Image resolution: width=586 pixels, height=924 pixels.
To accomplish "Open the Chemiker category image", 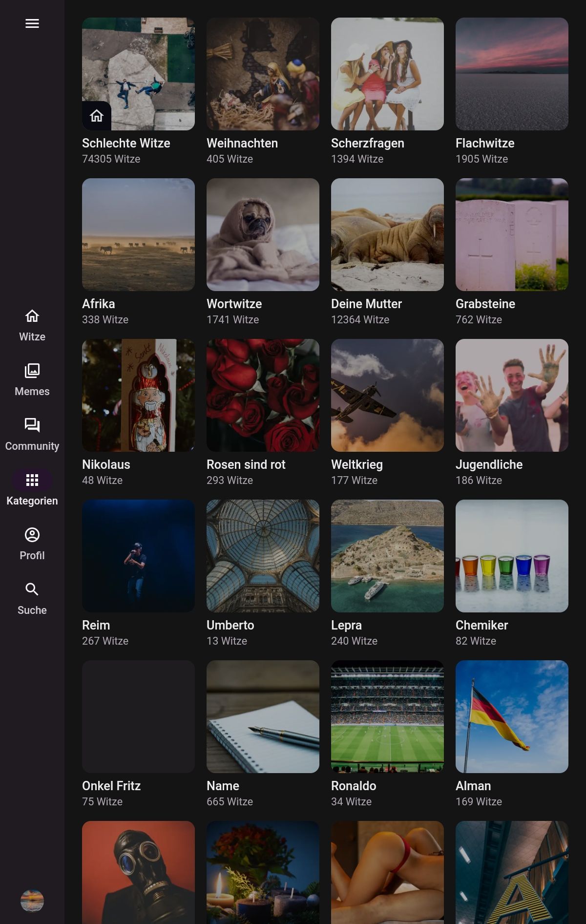I will pyautogui.click(x=512, y=556).
